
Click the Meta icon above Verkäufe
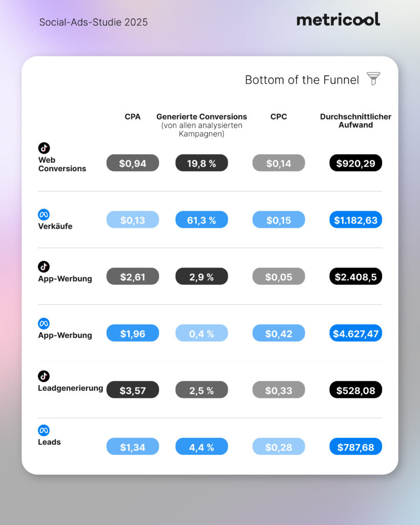(x=44, y=214)
